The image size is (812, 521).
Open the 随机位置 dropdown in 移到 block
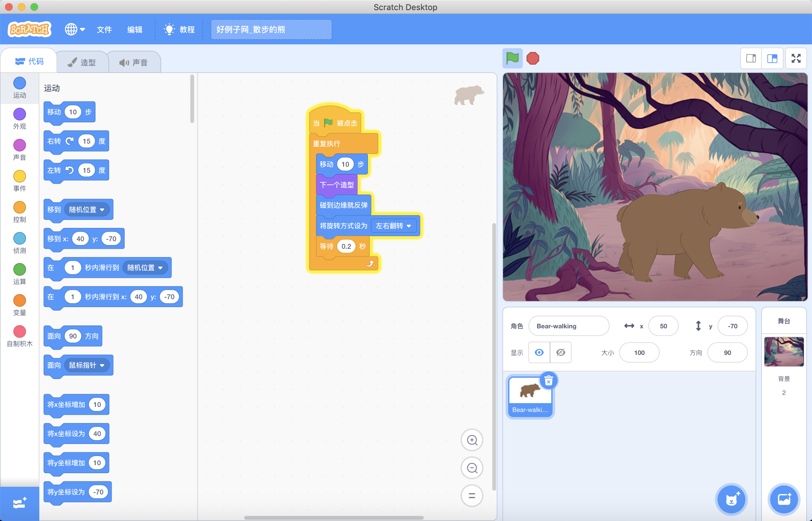pos(87,209)
